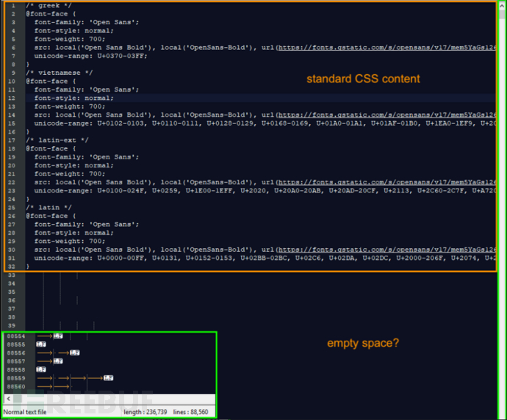
Task: Click line number 1 in the gutter
Action: click(14, 6)
